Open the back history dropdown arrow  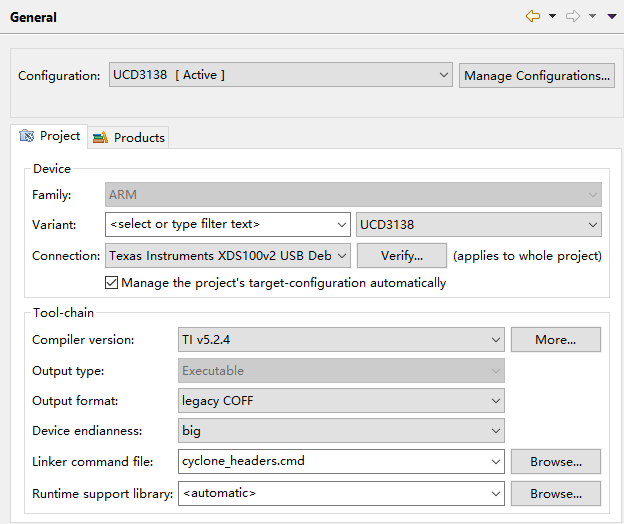click(552, 17)
